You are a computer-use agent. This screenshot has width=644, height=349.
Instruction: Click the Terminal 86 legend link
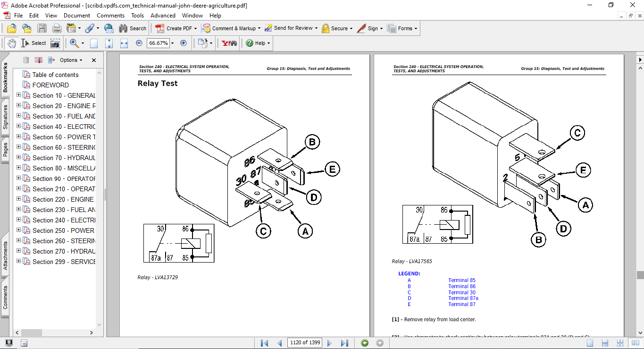pyautogui.click(x=461, y=286)
